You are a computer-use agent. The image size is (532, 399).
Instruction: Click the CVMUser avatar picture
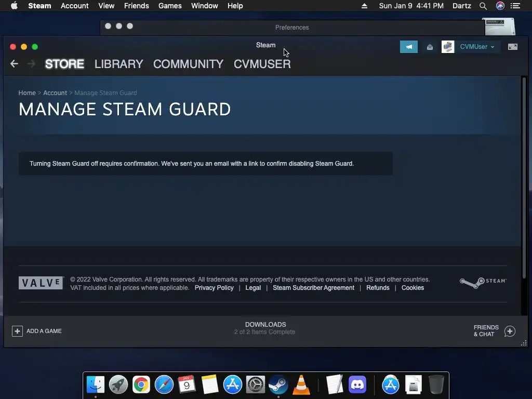coord(447,47)
